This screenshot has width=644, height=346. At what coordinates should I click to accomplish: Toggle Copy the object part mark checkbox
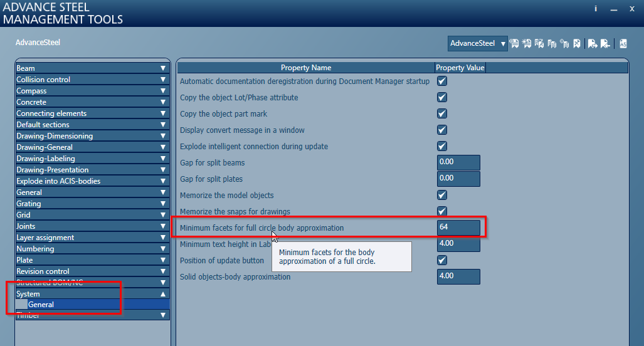pos(442,113)
